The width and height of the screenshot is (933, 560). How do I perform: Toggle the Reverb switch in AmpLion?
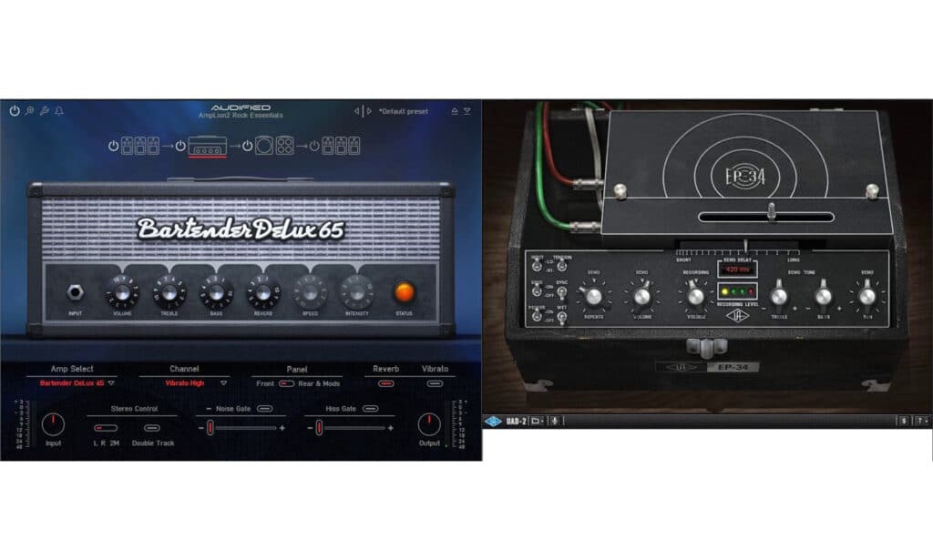point(385,384)
